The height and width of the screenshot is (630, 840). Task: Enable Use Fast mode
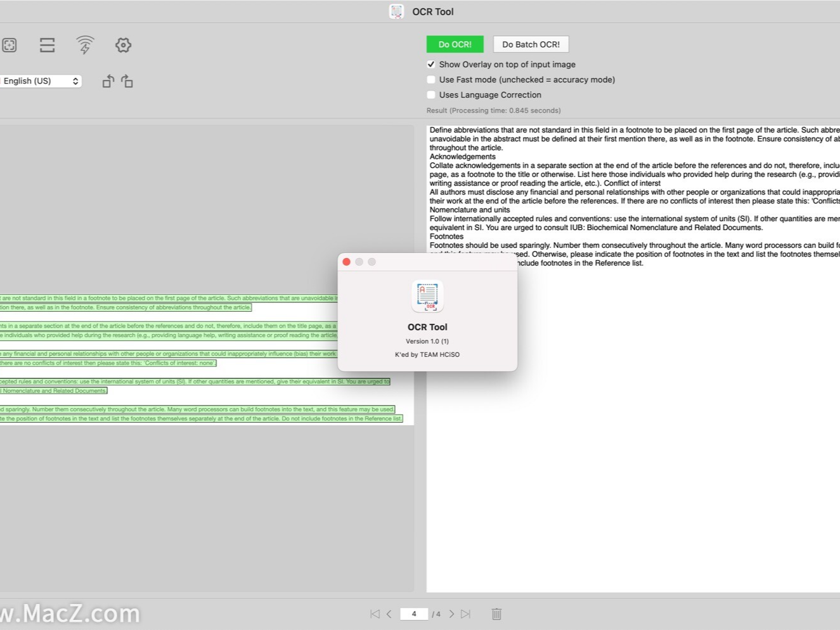click(x=431, y=79)
